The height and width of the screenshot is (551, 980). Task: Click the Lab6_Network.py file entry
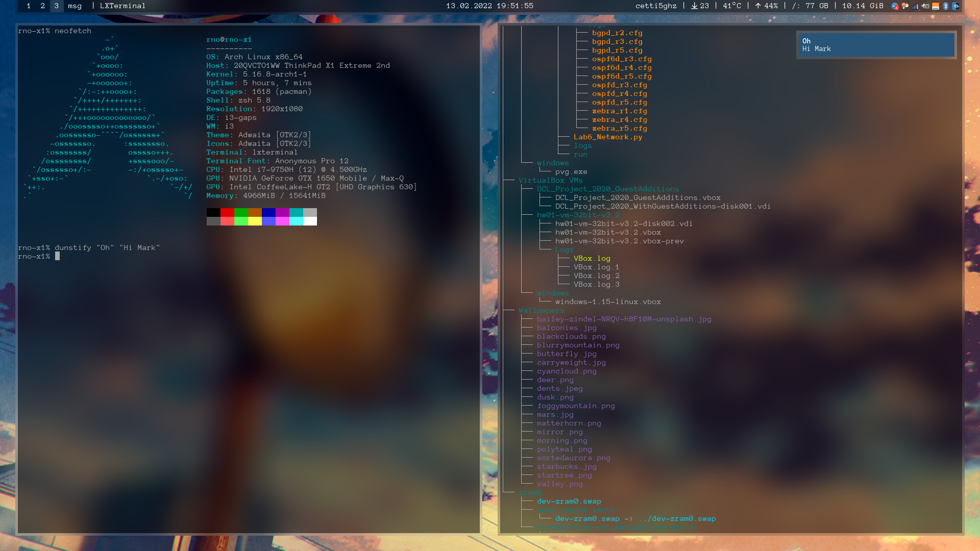click(x=607, y=137)
